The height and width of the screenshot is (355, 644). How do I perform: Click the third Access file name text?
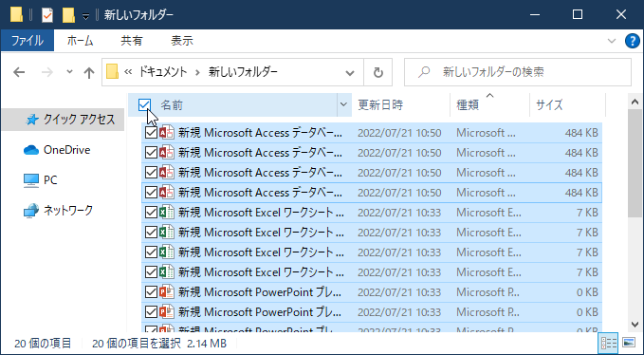[x=260, y=173]
